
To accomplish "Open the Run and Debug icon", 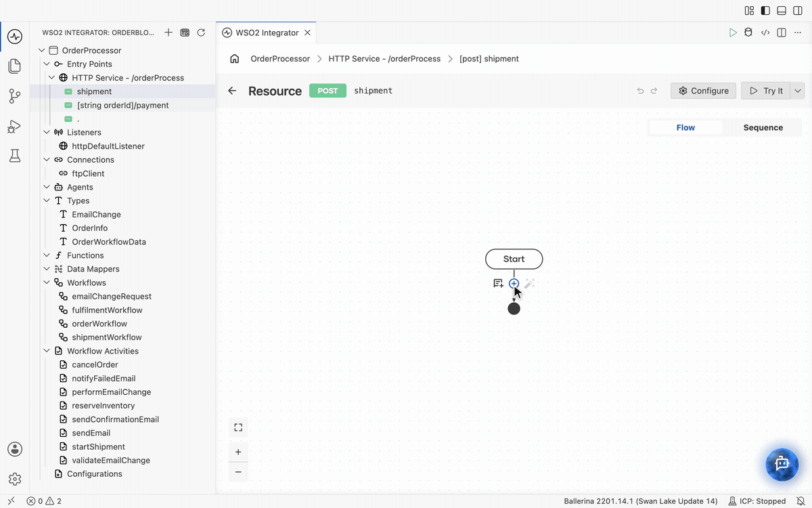I will coord(15,126).
